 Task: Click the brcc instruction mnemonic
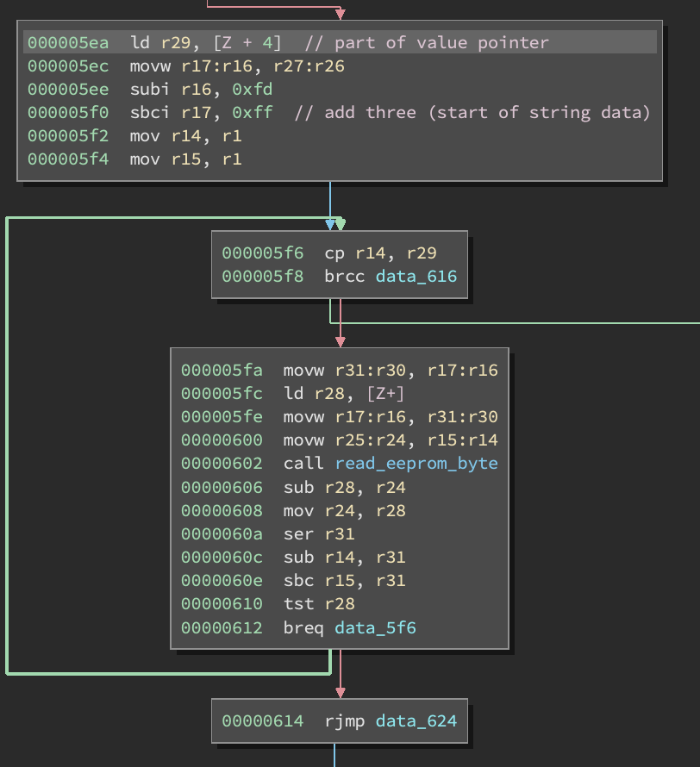343,276
